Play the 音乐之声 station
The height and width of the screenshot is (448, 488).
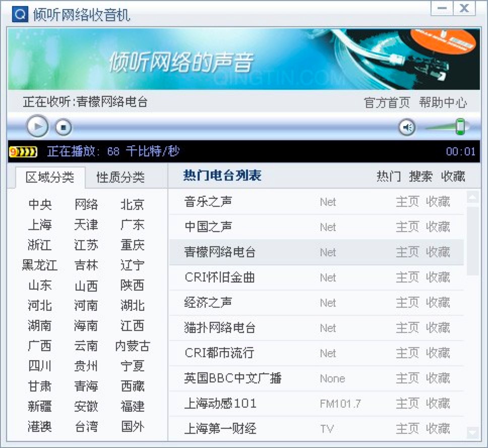tap(208, 202)
